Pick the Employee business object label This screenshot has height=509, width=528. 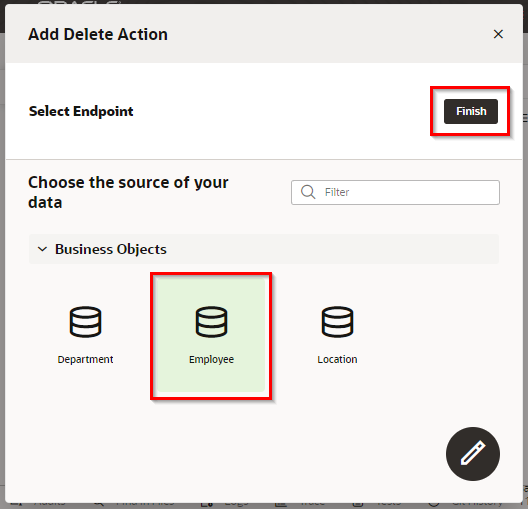click(x=211, y=360)
